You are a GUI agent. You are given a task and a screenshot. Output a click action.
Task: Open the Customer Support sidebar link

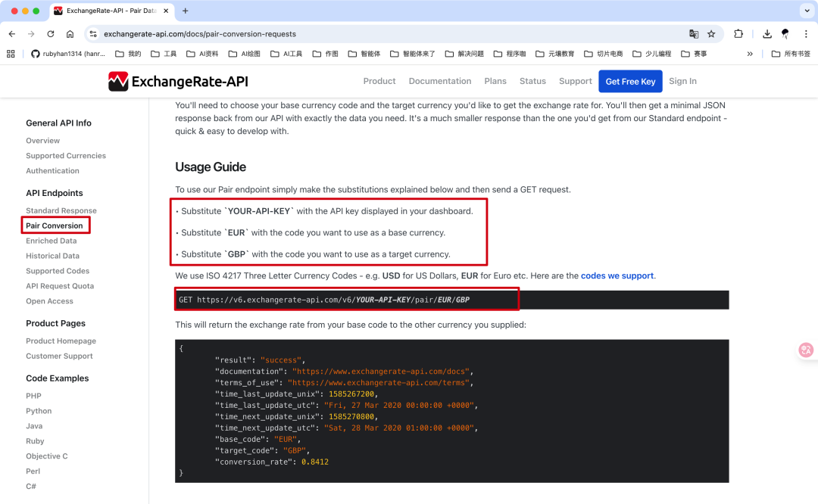pos(60,356)
